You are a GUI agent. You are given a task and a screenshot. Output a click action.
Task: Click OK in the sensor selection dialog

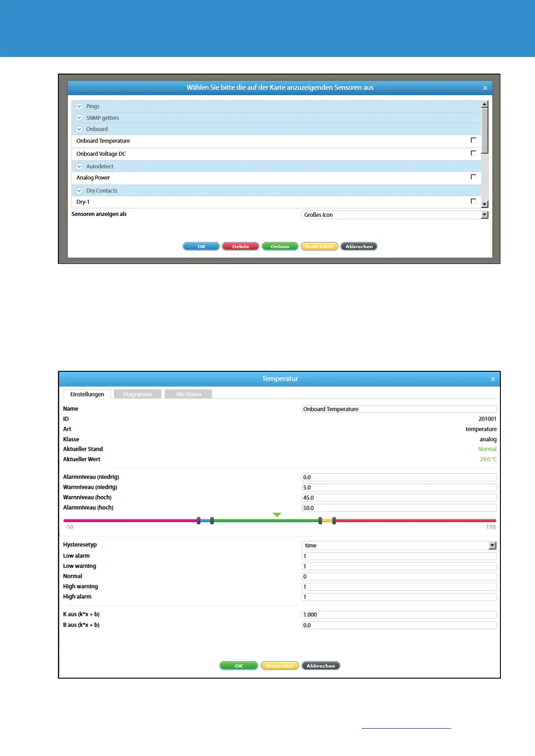pyautogui.click(x=201, y=246)
